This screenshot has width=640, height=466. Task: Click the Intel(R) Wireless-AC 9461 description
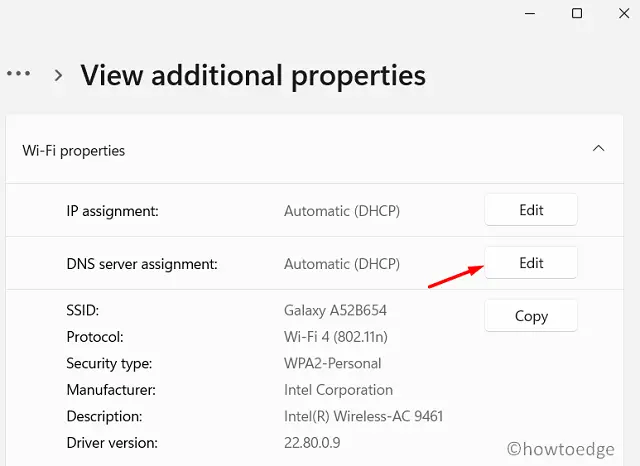point(363,416)
